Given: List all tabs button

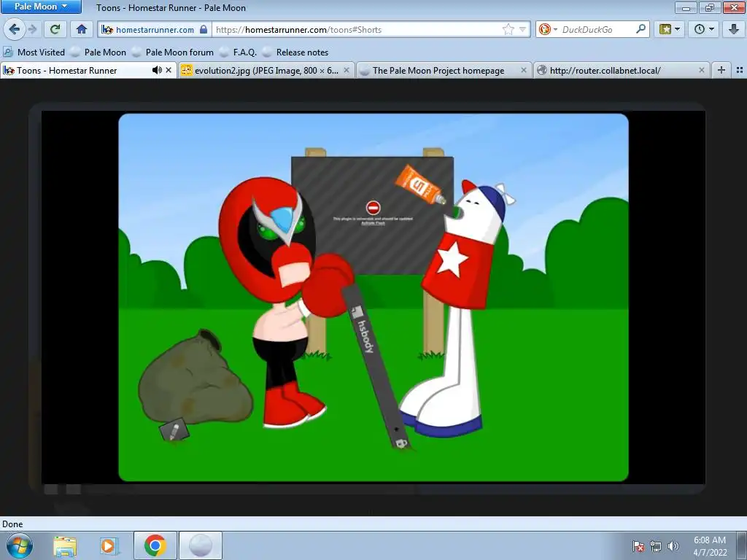Looking at the screenshot, I should tap(740, 71).
